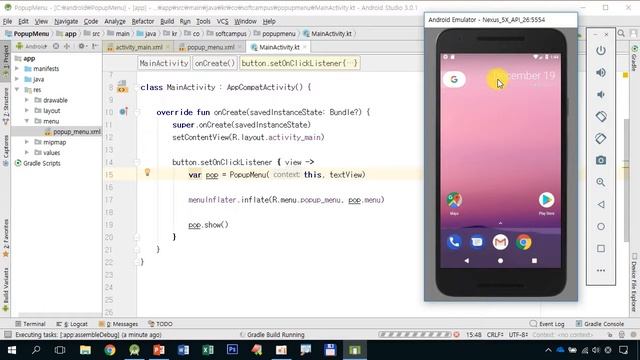Collapse the res folder
This screenshot has width=640, height=360.
[17, 90]
